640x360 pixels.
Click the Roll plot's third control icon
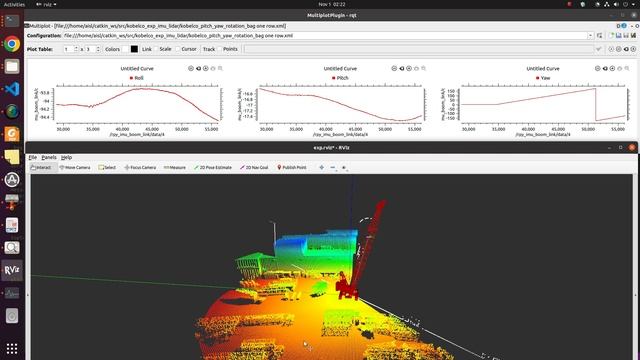206,69
